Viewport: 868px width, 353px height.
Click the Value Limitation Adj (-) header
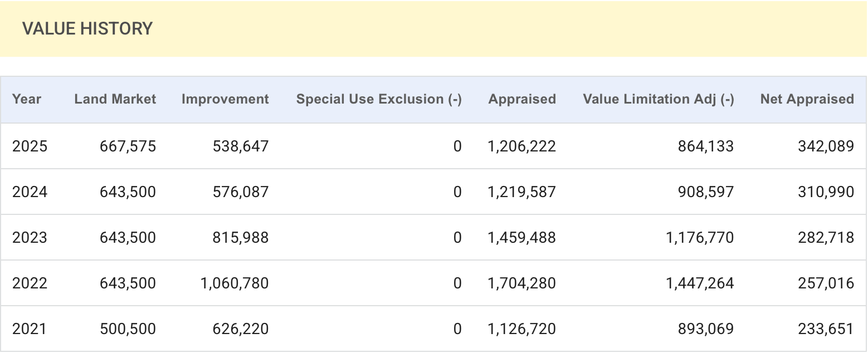tap(658, 99)
